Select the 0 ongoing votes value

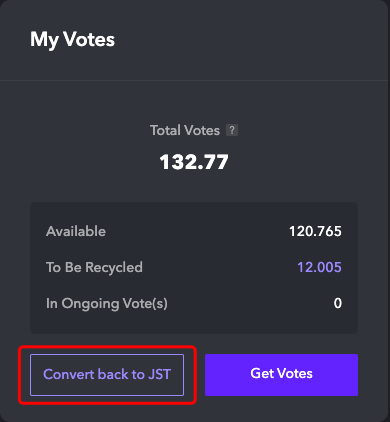338,303
